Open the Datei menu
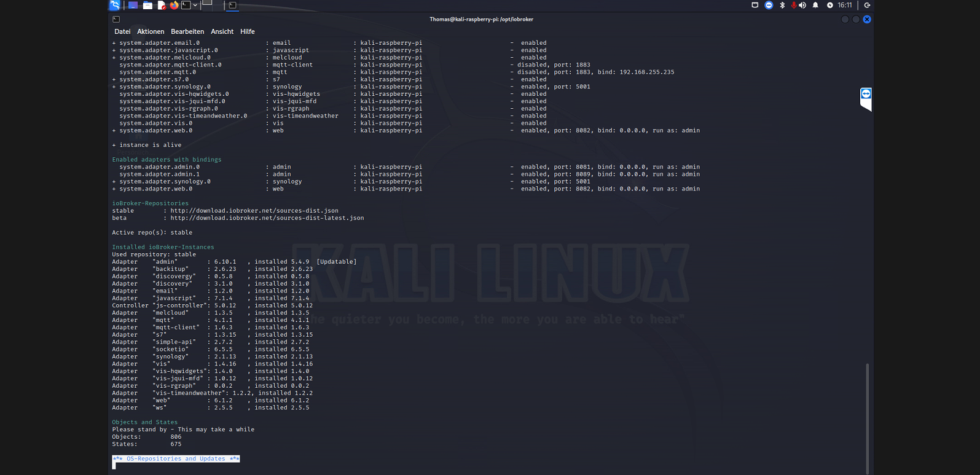 pyautogui.click(x=122, y=31)
